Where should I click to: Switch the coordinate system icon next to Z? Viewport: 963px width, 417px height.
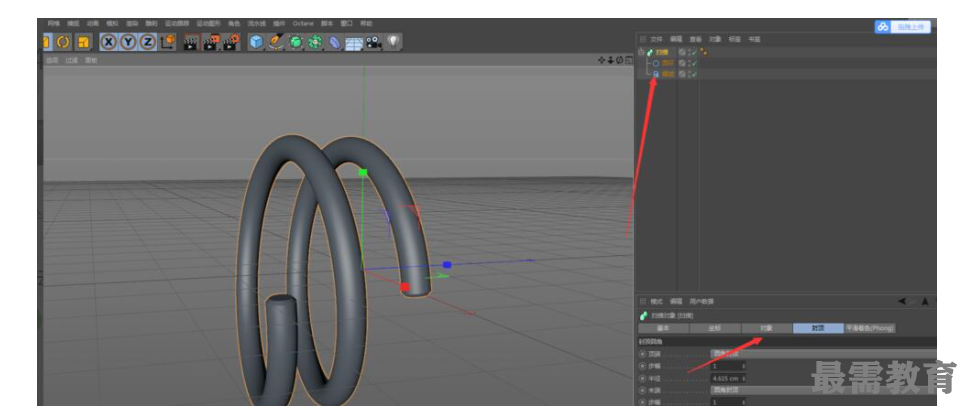168,42
